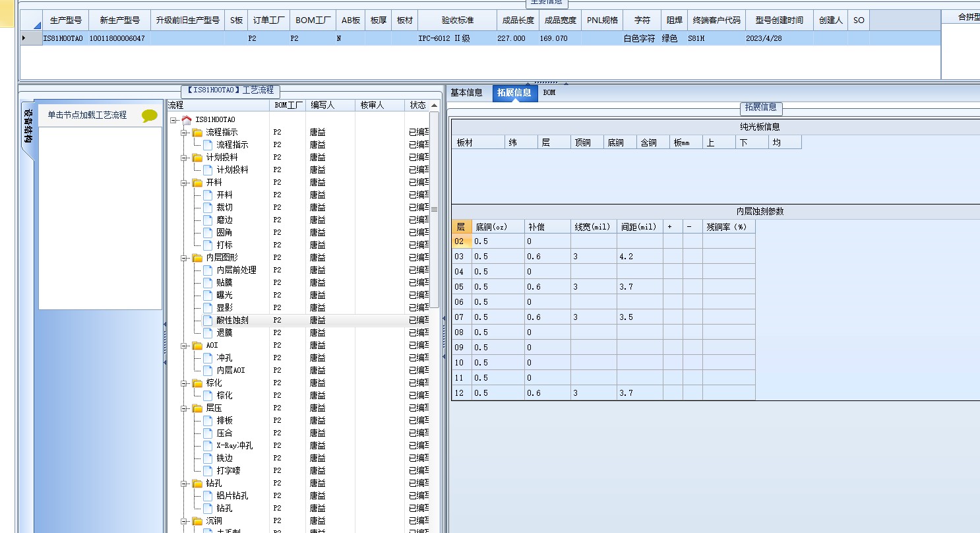Switch to the 基本信息 tab
The height and width of the screenshot is (533, 980).
pos(467,93)
